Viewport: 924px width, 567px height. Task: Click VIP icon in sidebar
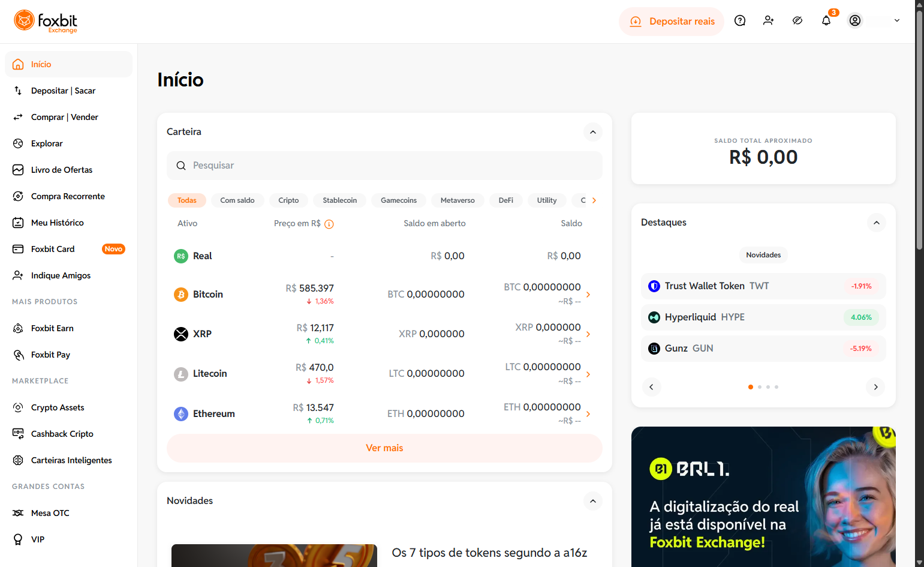coord(18,539)
